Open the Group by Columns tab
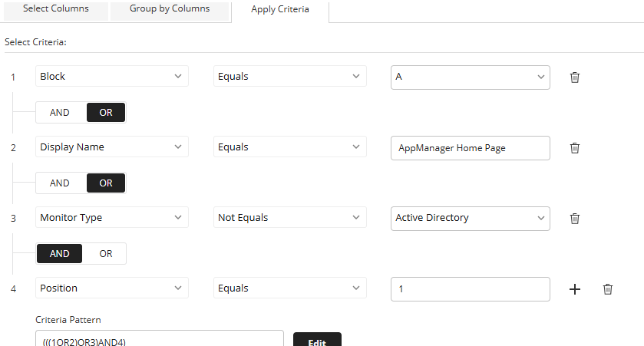 point(169,9)
